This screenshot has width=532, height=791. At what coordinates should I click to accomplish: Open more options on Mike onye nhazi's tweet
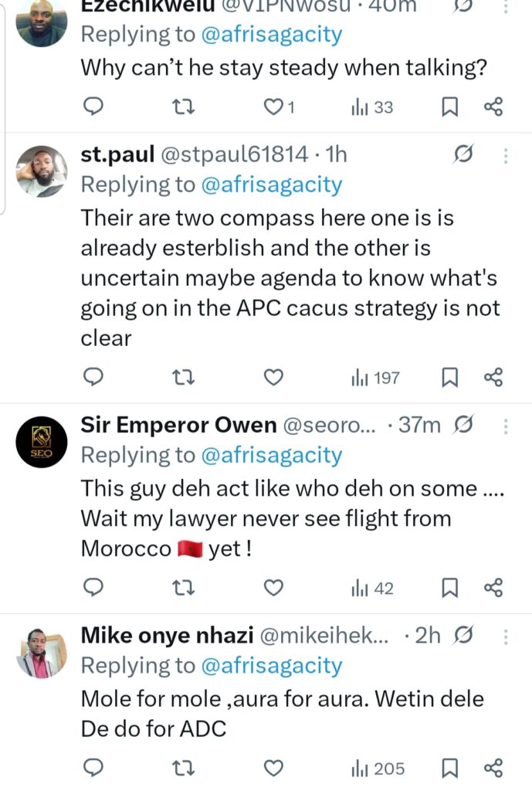pos(507,636)
